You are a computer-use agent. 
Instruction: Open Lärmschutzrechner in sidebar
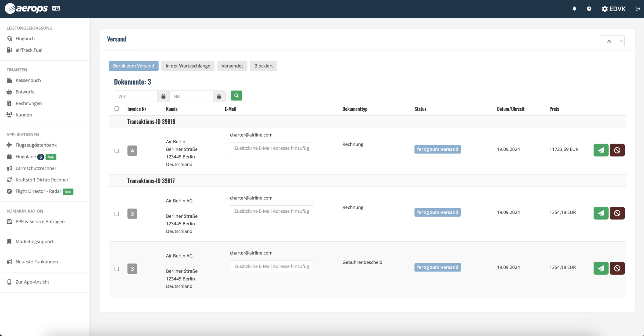36,168
